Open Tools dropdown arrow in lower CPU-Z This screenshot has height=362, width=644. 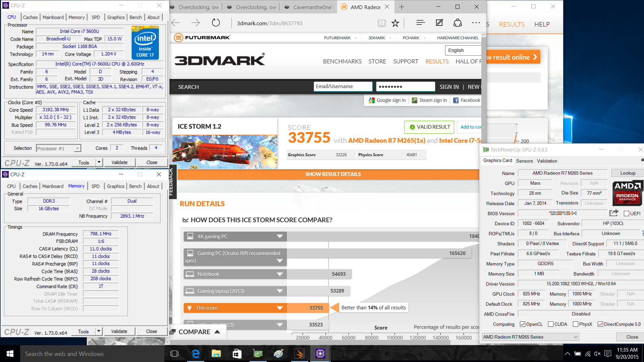click(x=99, y=331)
